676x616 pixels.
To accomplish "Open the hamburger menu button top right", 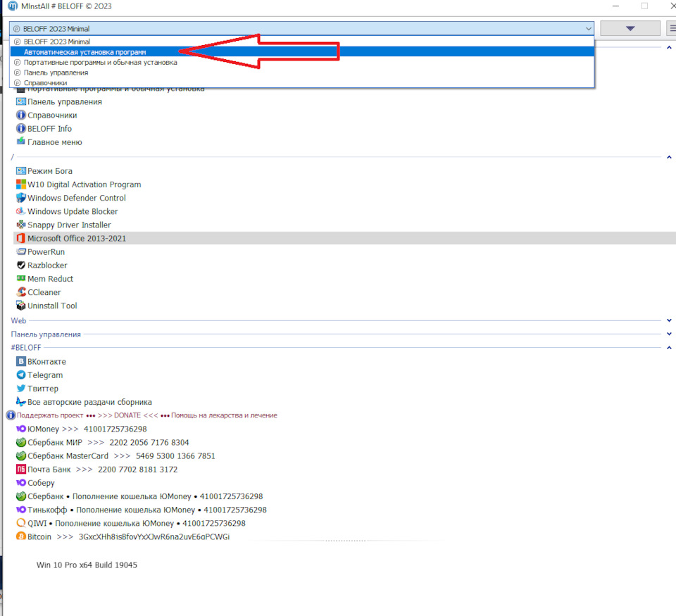I will (672, 28).
